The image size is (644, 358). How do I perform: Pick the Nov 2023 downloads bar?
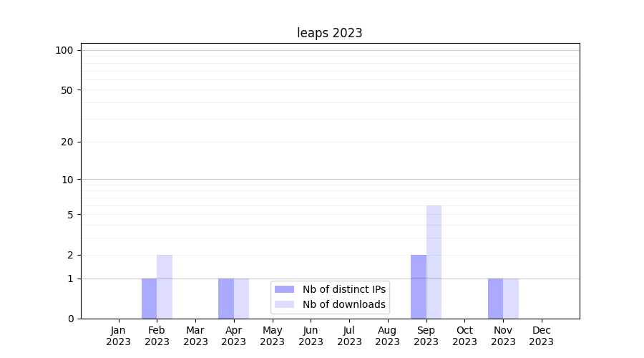pyautogui.click(x=511, y=299)
